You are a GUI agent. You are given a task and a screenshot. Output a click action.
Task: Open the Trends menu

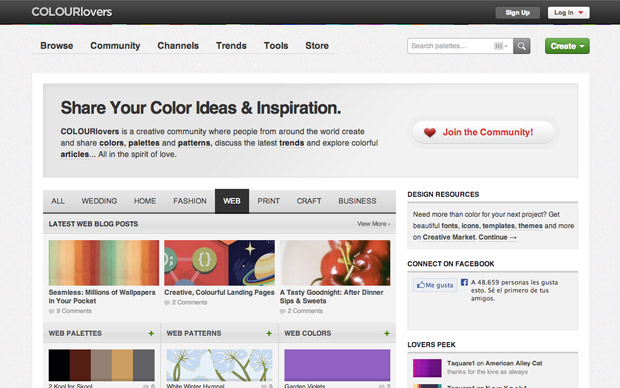click(x=231, y=45)
